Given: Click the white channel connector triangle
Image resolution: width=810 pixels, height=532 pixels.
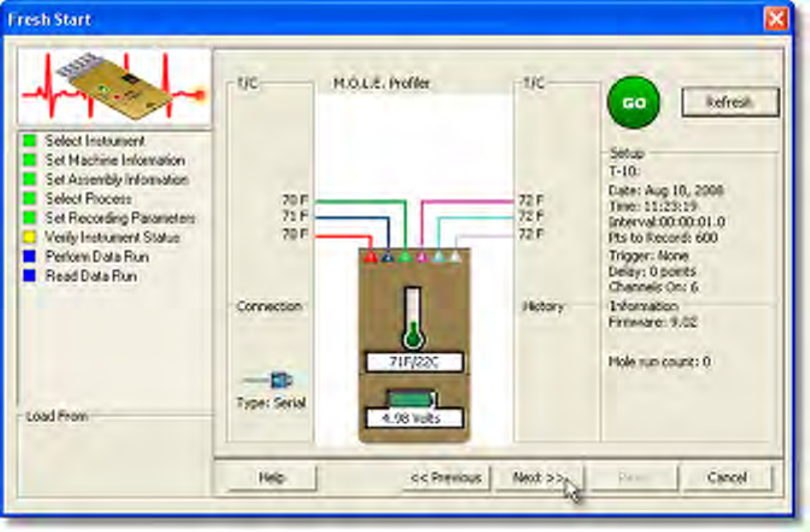Looking at the screenshot, I should click(455, 256).
